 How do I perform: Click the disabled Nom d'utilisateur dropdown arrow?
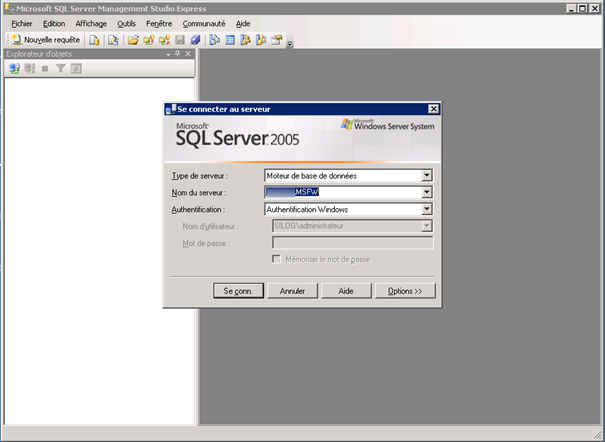coord(426,226)
